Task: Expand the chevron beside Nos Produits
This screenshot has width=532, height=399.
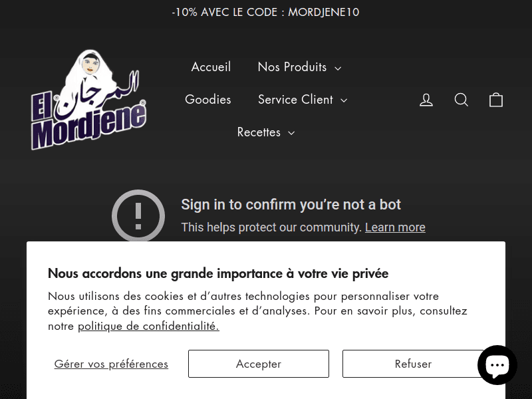Action: [x=338, y=68]
